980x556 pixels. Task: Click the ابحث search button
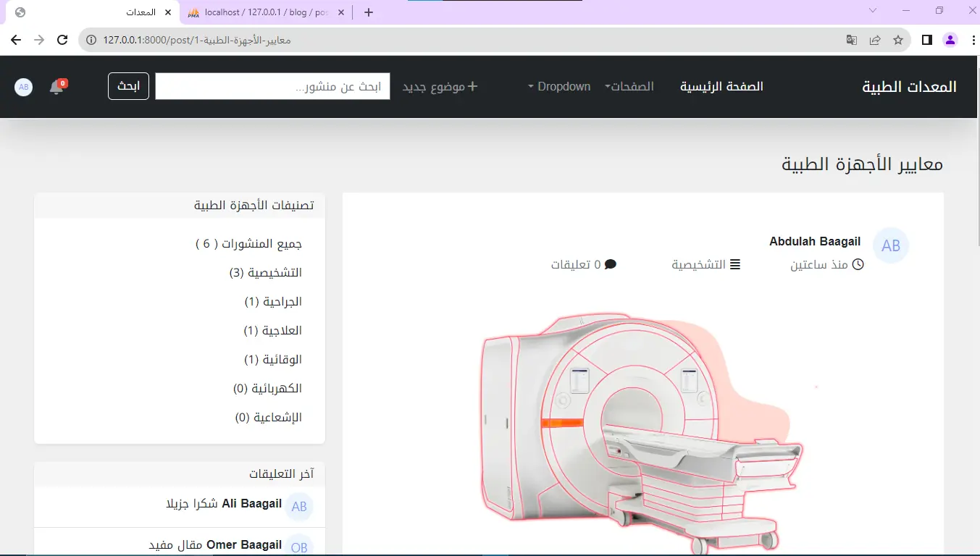[128, 86]
